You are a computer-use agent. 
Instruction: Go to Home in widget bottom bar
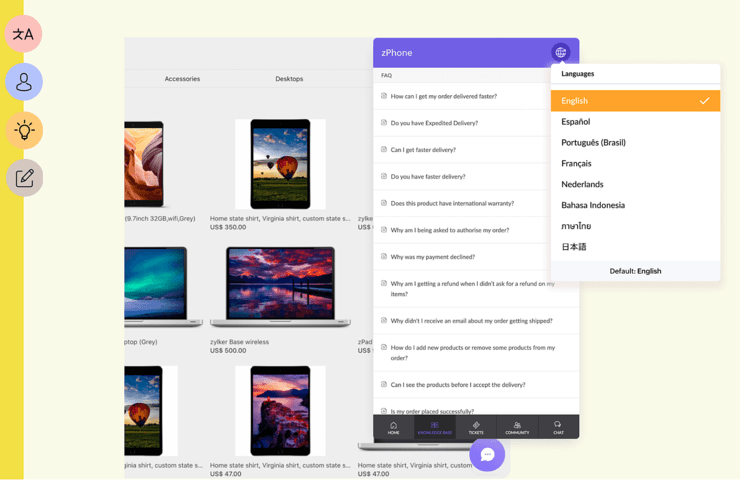[x=393, y=427]
